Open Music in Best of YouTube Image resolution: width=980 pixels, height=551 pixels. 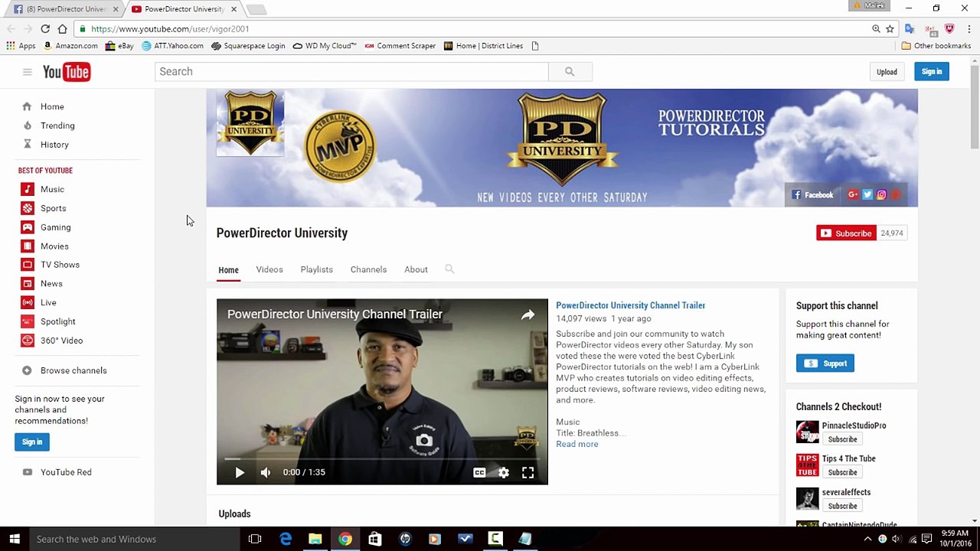tap(52, 189)
